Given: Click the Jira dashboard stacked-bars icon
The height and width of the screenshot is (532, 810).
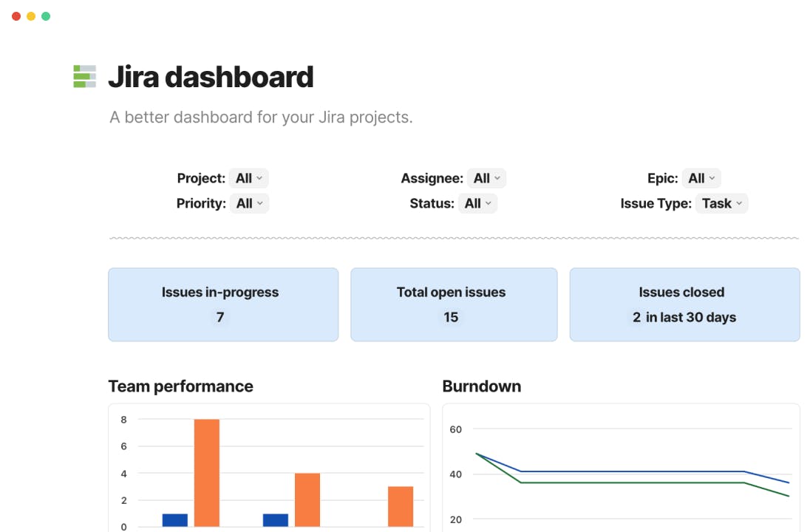Looking at the screenshot, I should [84, 77].
